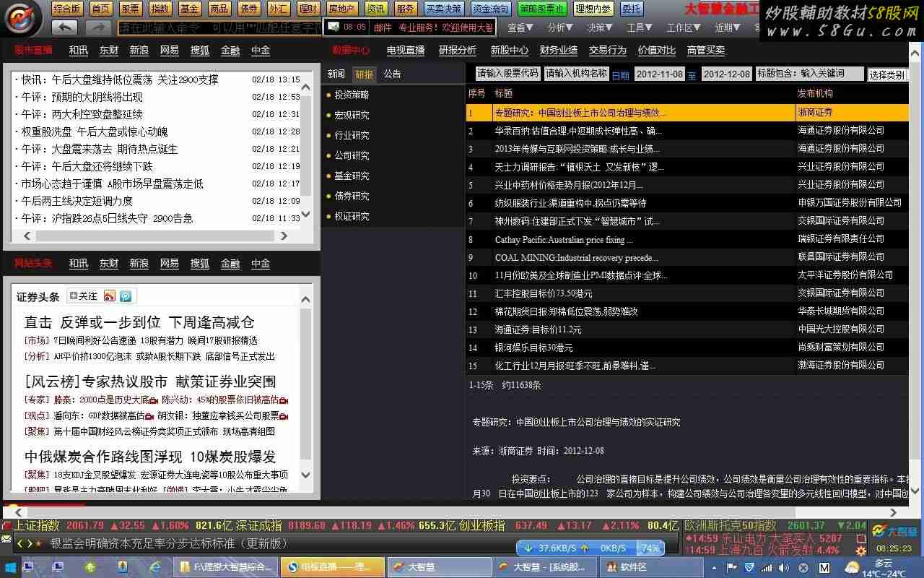Select the 投资策略 report category
The width and height of the screenshot is (924, 578).
(x=351, y=95)
